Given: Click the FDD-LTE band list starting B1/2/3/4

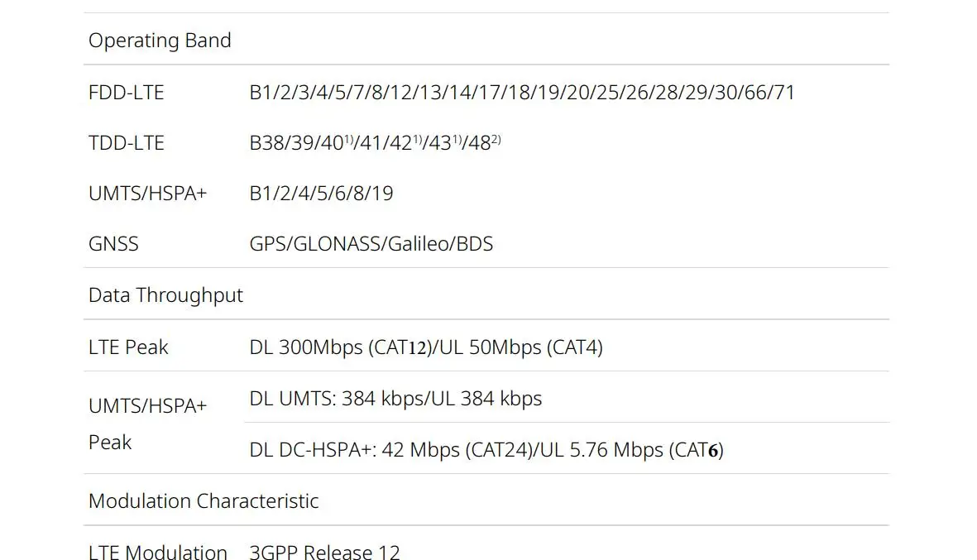Looking at the screenshot, I should point(521,93).
